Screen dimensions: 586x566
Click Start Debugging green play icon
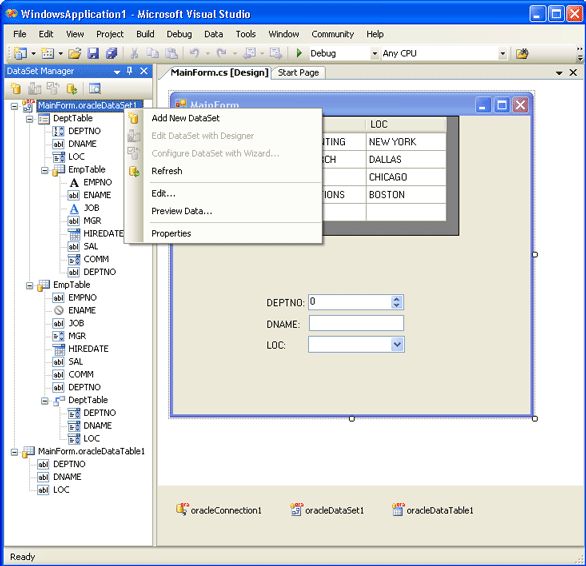pos(299,53)
